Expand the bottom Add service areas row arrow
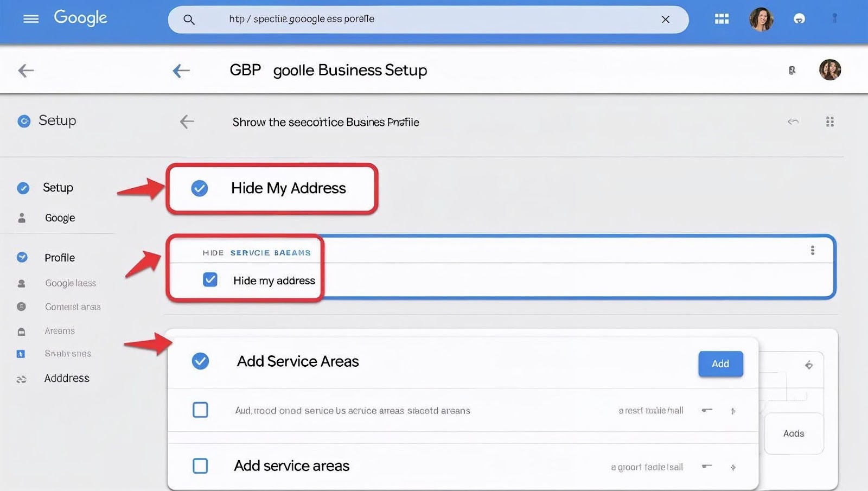 (x=733, y=467)
